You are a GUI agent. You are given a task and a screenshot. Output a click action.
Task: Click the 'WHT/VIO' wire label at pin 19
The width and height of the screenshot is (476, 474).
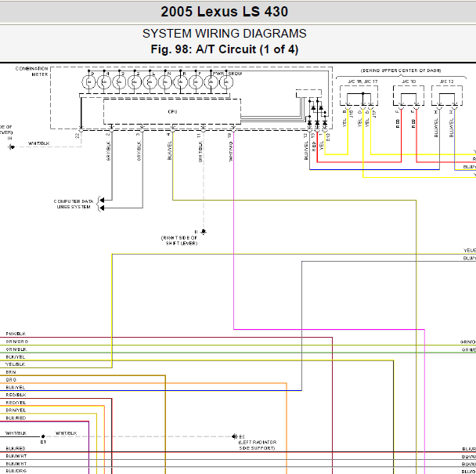(231, 151)
